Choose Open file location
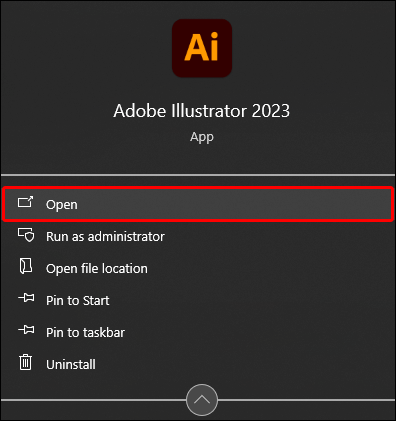The image size is (396, 421). (198, 268)
